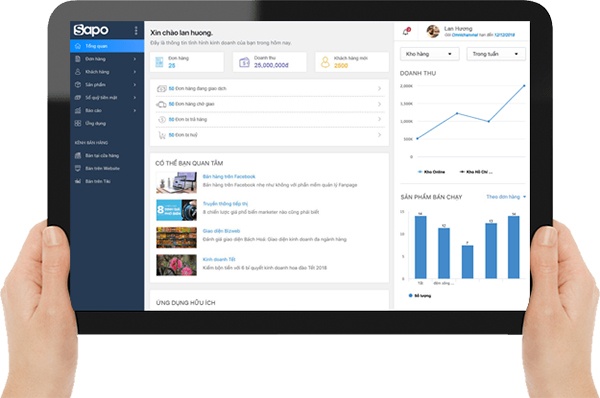
Task: Open the Kho hàng dropdown
Action: click(429, 54)
